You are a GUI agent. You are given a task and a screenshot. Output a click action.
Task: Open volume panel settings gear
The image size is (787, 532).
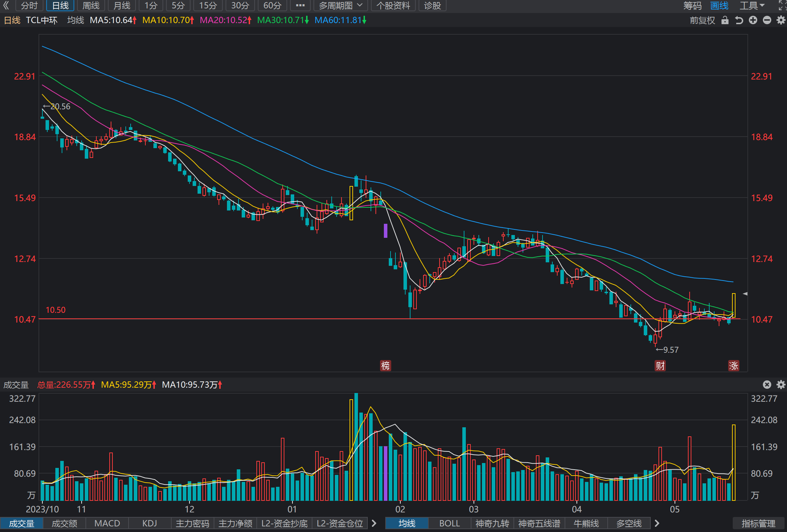click(781, 385)
